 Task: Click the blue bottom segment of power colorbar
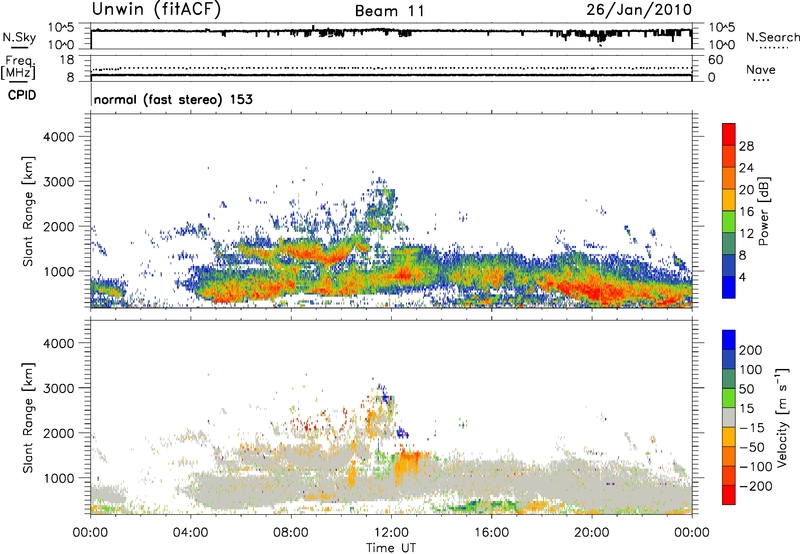729,287
